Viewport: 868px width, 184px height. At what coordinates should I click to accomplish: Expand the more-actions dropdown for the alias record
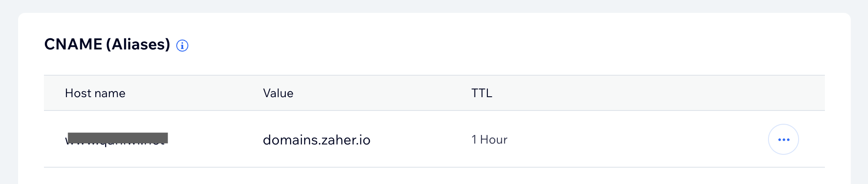783,139
